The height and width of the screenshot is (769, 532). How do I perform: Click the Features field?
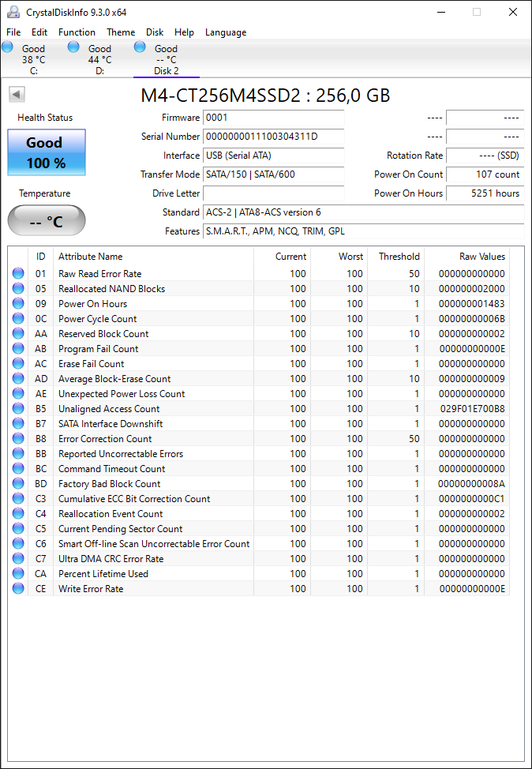pyautogui.click(x=364, y=231)
